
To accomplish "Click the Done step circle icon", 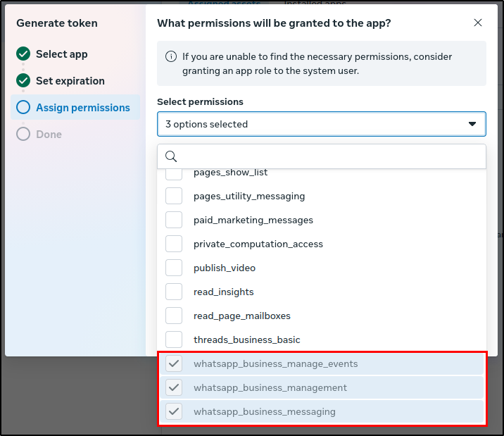I will point(23,135).
